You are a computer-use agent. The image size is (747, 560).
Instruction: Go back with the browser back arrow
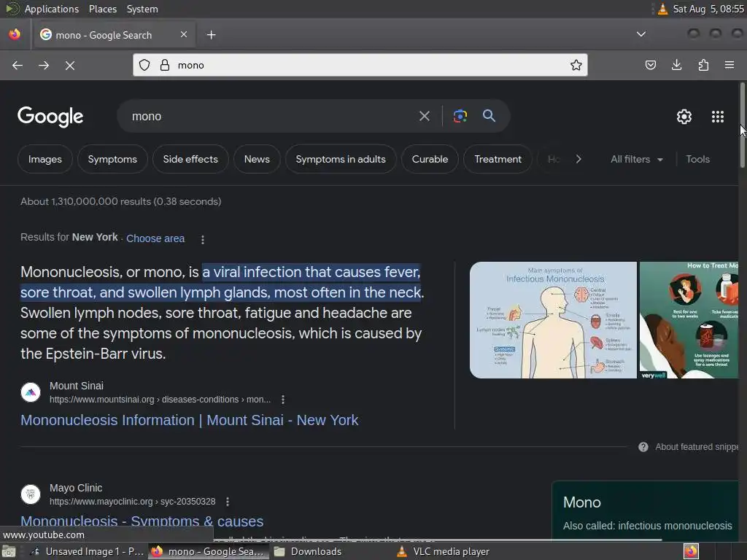click(18, 65)
